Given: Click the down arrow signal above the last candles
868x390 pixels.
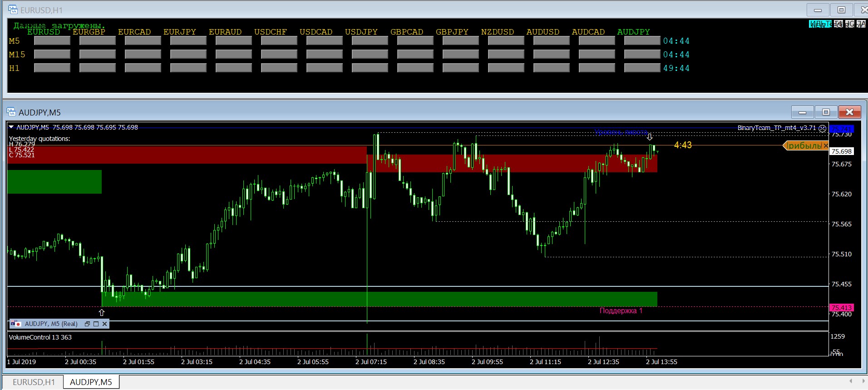Looking at the screenshot, I should click(650, 137).
